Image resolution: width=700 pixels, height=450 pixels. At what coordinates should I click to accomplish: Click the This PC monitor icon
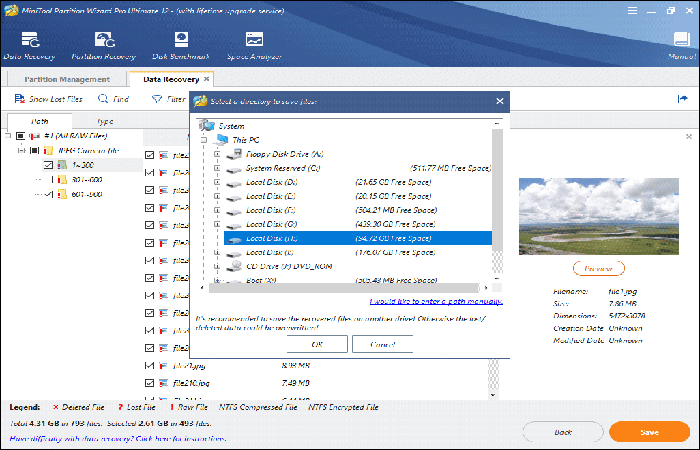coord(221,140)
